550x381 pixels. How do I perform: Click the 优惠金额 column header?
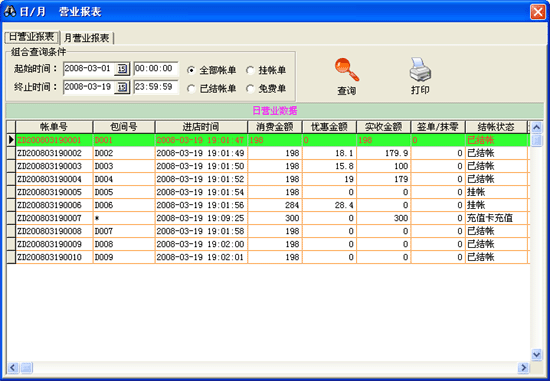coord(329,127)
